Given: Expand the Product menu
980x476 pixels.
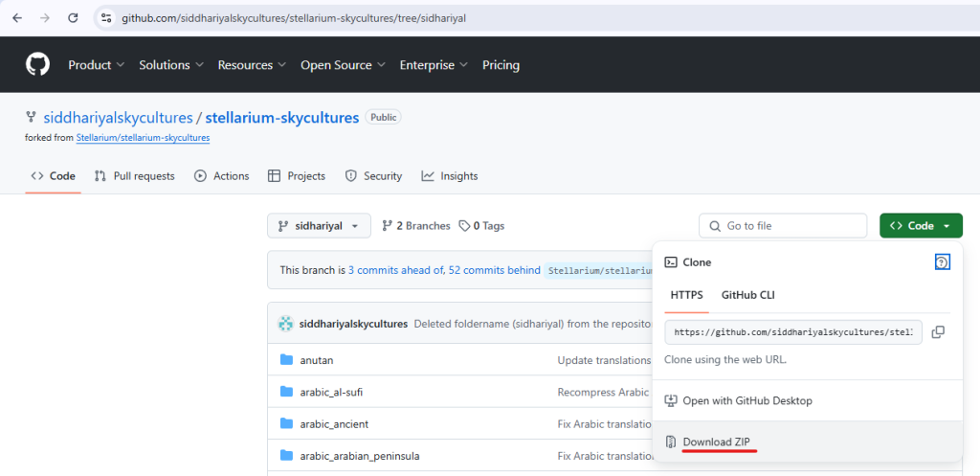Looking at the screenshot, I should pyautogui.click(x=96, y=65).
